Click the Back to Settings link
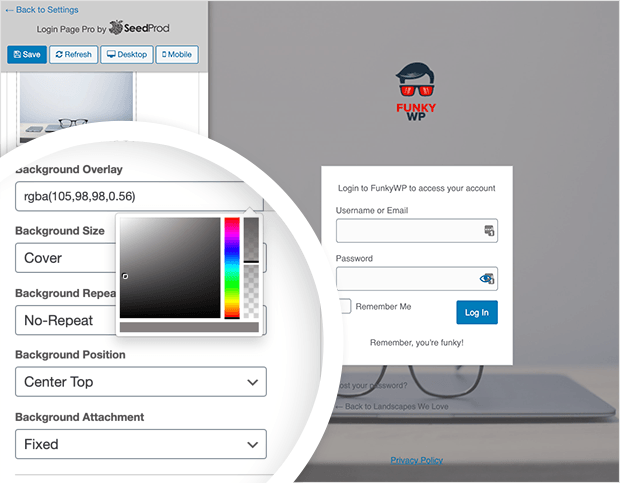The height and width of the screenshot is (483, 620). [42, 10]
